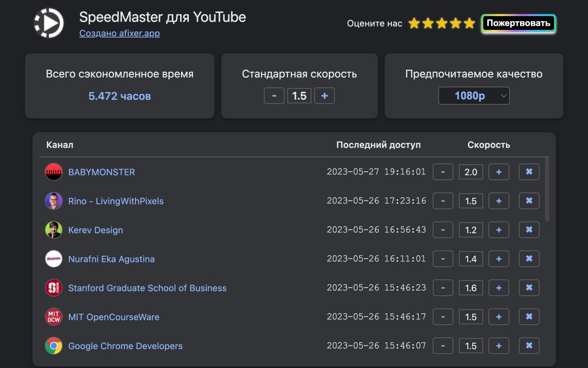Open the MIT OpenCourseWare channel link
The height and width of the screenshot is (368, 588).
point(114,317)
